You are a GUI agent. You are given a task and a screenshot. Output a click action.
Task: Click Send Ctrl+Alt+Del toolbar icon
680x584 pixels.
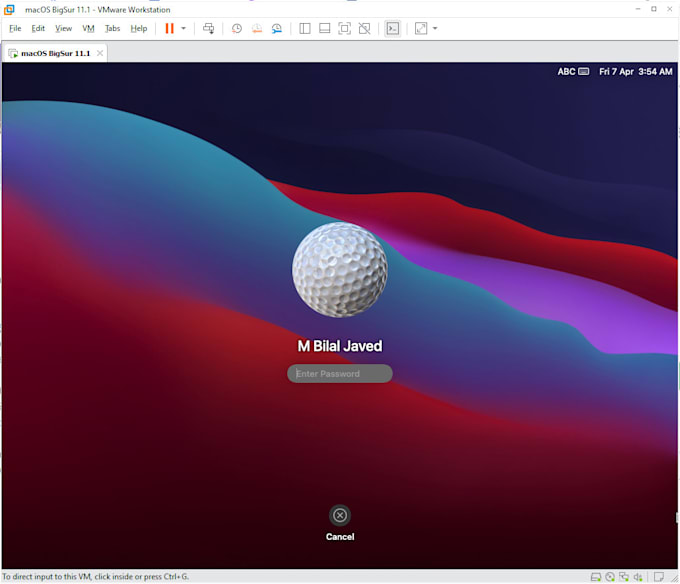209,29
